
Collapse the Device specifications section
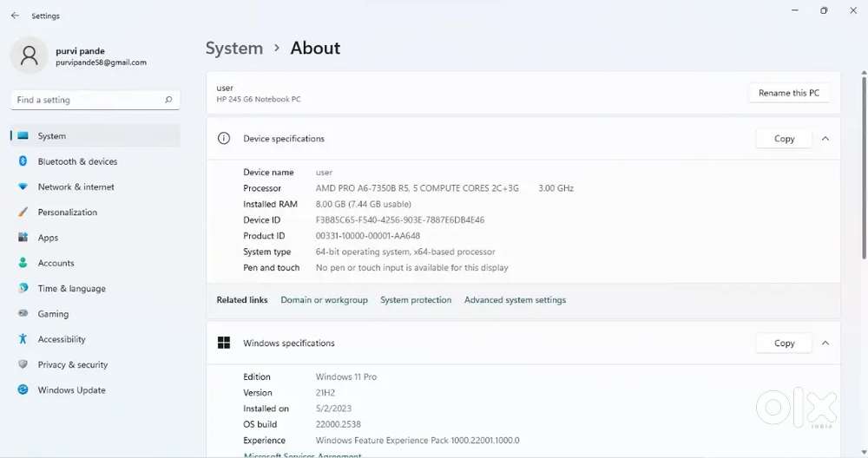pos(825,139)
